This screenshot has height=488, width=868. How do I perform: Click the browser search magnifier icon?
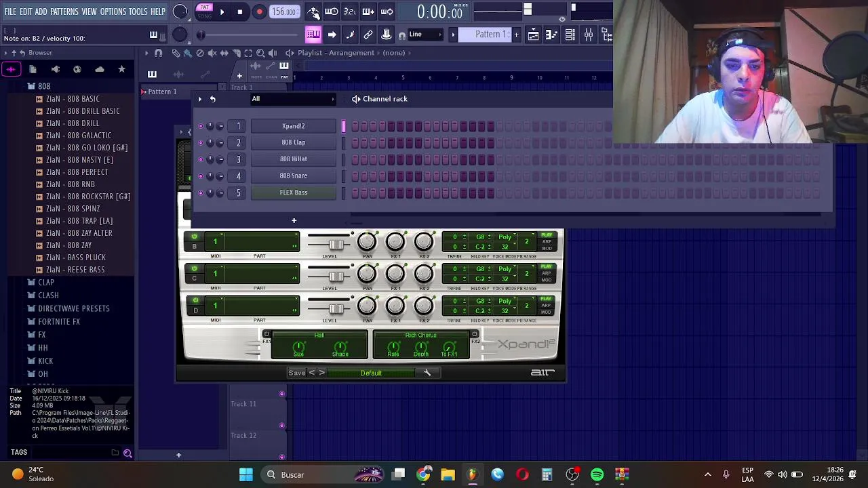point(127,453)
